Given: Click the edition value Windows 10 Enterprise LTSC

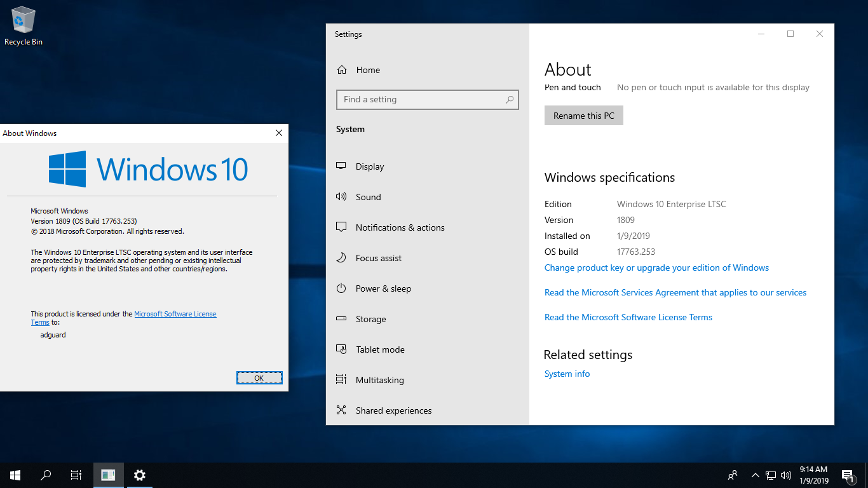Looking at the screenshot, I should [x=671, y=205].
